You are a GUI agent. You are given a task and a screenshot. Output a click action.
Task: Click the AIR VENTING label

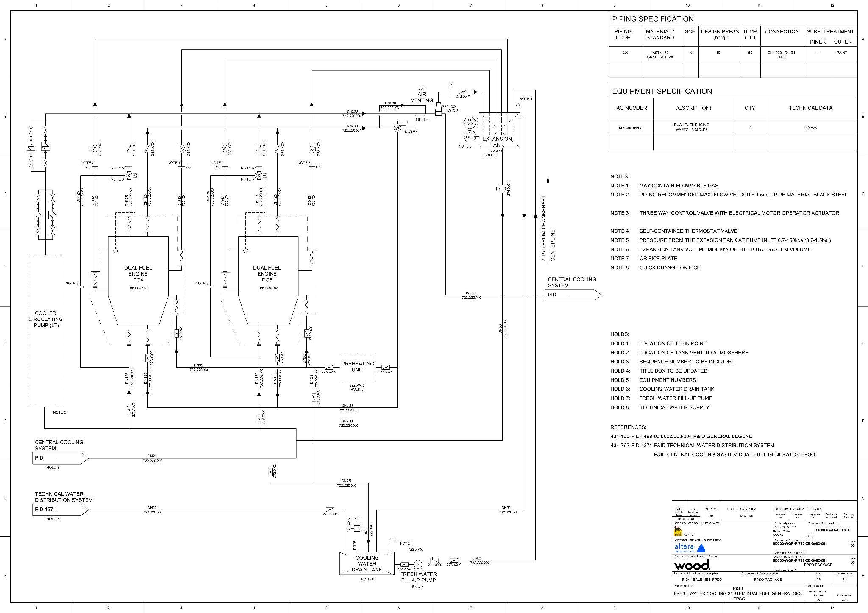[x=422, y=98]
